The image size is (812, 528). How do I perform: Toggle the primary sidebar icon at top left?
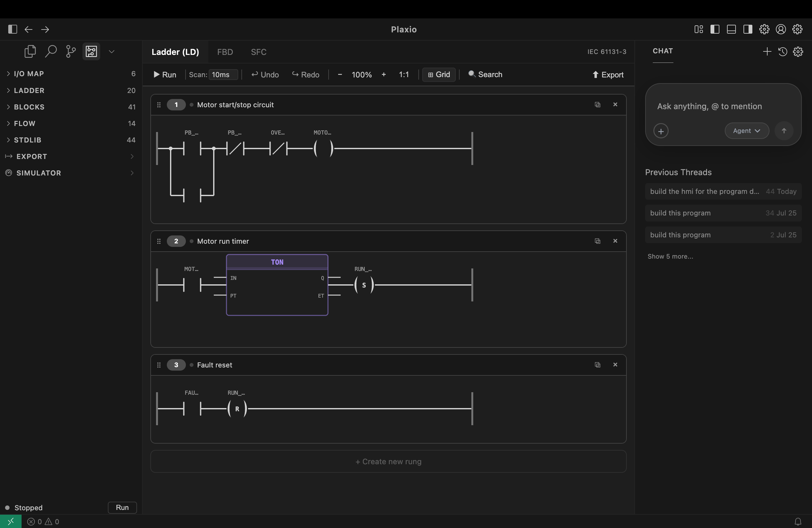coord(13,30)
